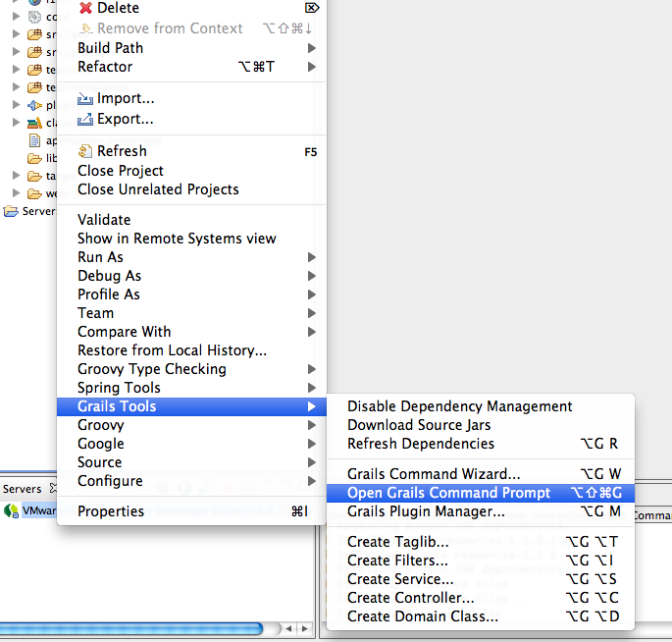
Task: Select Create Filters... entry
Action: (x=481, y=561)
